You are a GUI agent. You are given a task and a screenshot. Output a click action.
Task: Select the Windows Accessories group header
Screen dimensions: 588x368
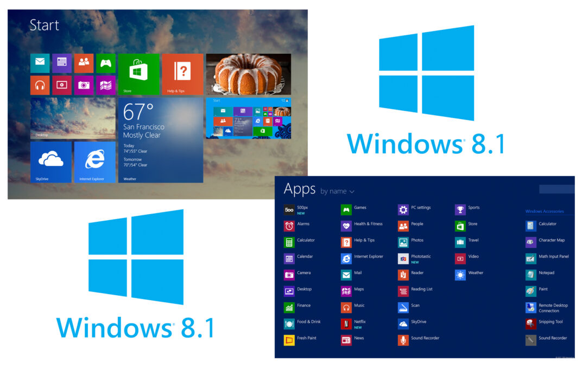click(x=545, y=211)
